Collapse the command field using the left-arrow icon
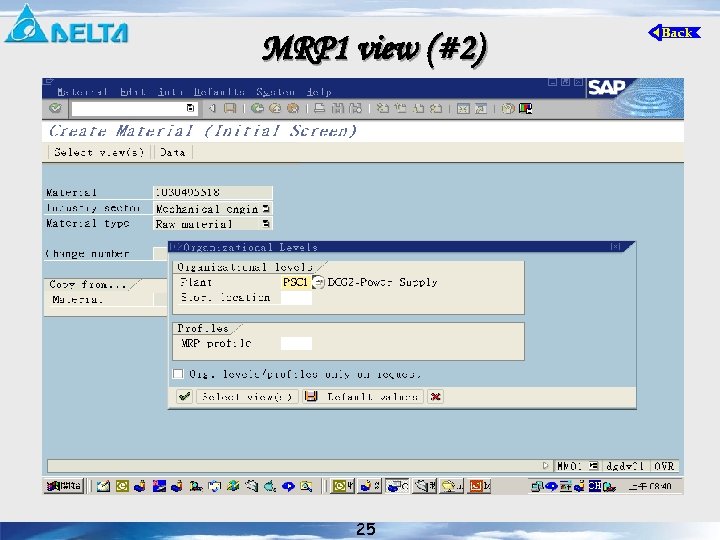The image size is (720, 540). [212, 108]
